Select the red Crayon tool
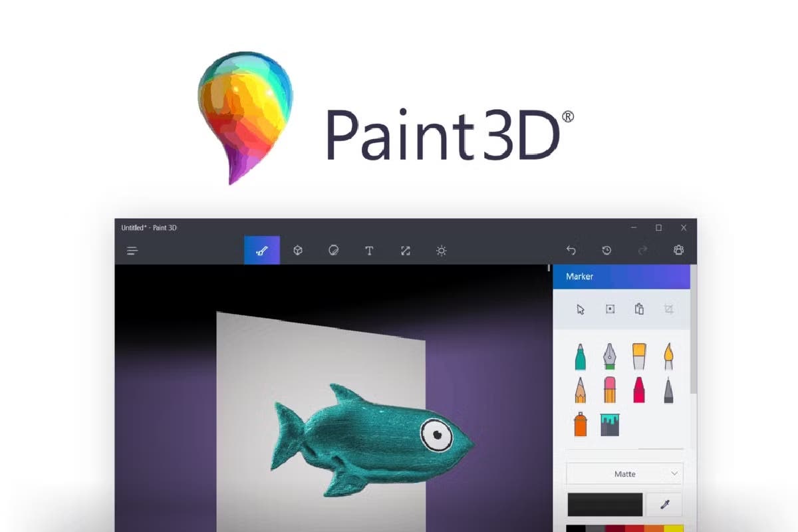Screen dimensions: 798x532 coord(638,390)
